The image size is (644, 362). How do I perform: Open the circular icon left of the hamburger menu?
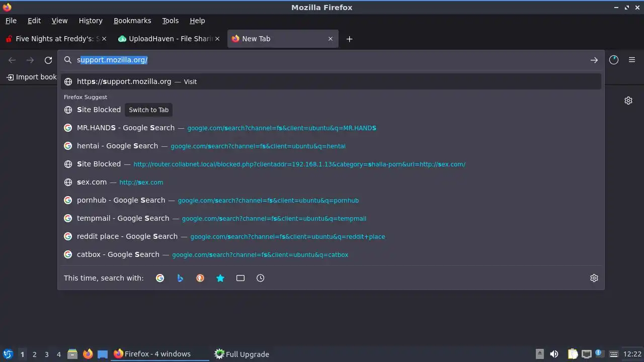pyautogui.click(x=614, y=60)
